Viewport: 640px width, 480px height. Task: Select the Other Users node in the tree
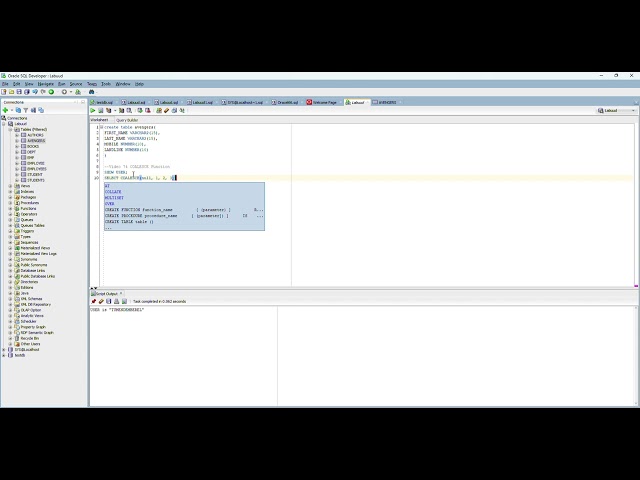(30, 344)
